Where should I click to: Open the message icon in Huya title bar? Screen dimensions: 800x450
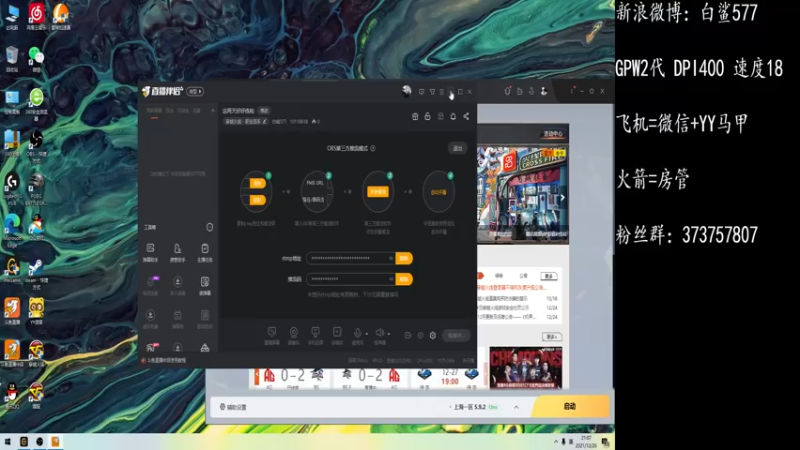421,92
